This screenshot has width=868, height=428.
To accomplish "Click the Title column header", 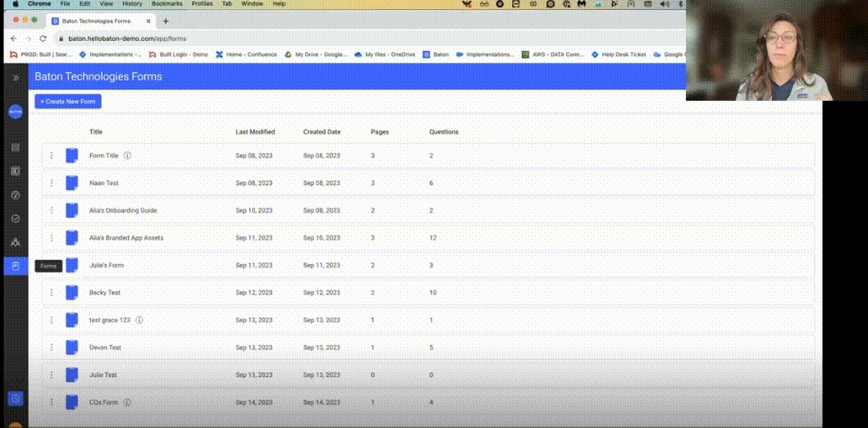I will click(x=96, y=132).
